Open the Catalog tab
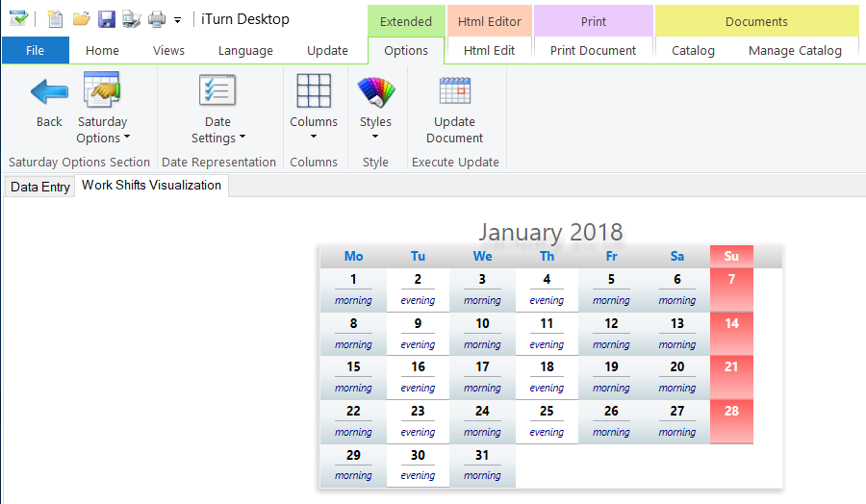 [693, 50]
